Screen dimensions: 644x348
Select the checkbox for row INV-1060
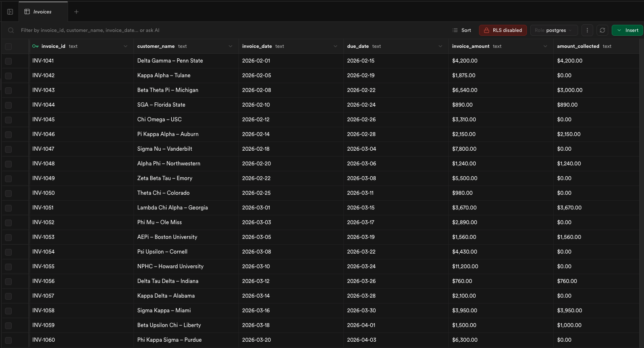tap(8, 340)
